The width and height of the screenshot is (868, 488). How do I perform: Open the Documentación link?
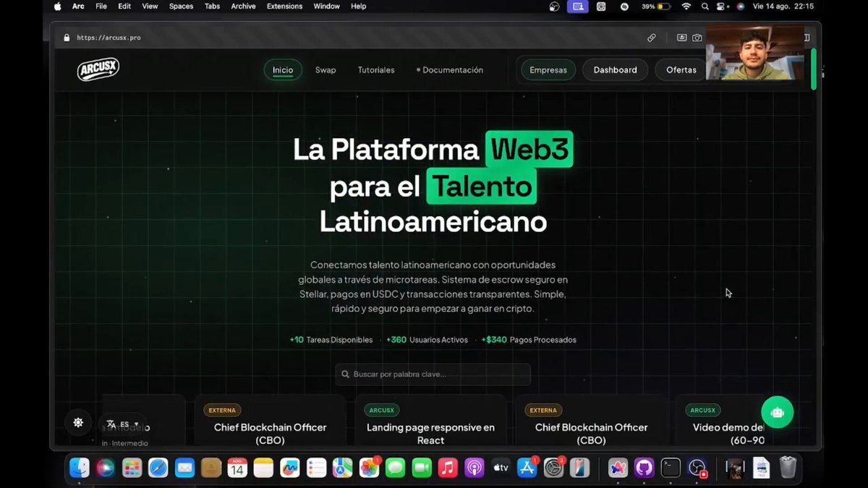pos(450,70)
